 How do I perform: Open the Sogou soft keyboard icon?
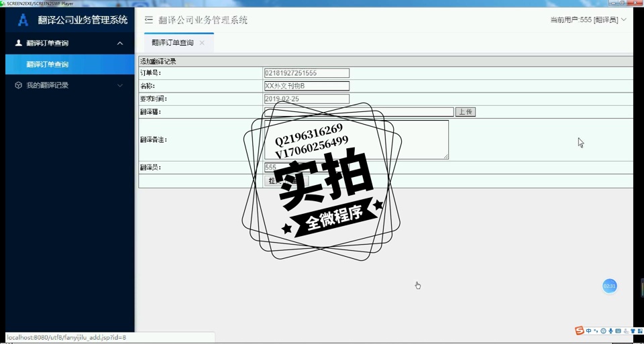(x=618, y=331)
